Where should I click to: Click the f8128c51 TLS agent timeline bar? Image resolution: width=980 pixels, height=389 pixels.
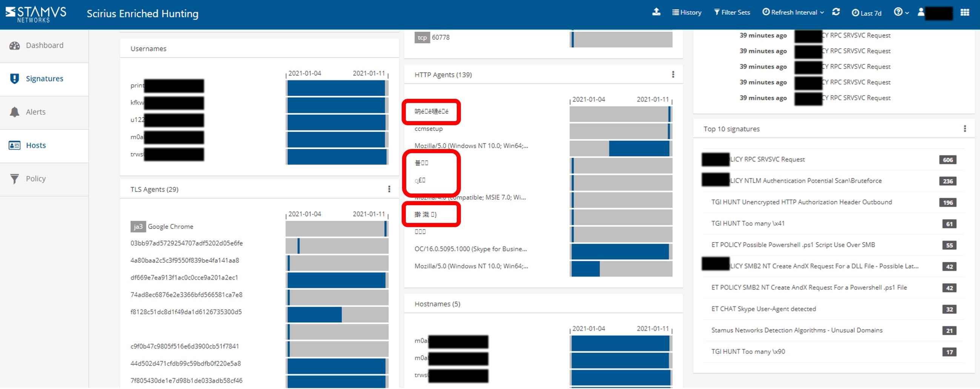(x=337, y=314)
